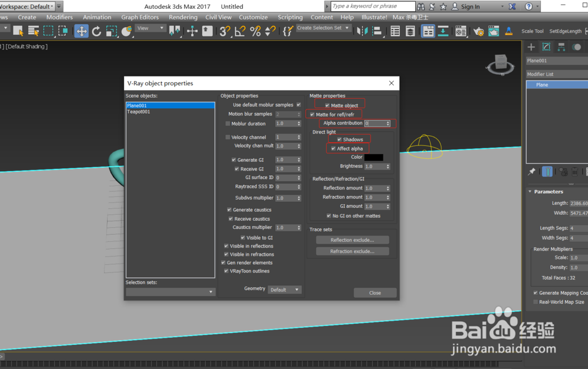Viewport: 588px width, 369px height.
Task: Open Select by Name tool
Action: click(34, 31)
